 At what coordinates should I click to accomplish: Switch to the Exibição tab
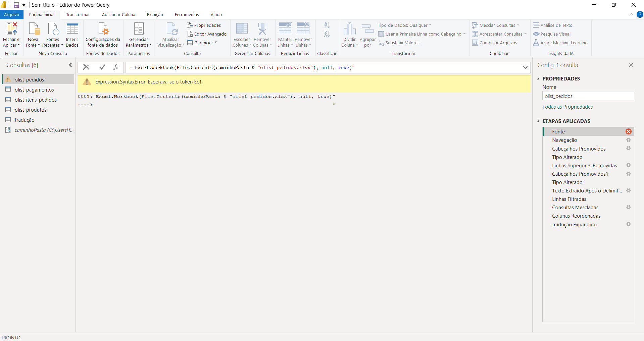155,14
